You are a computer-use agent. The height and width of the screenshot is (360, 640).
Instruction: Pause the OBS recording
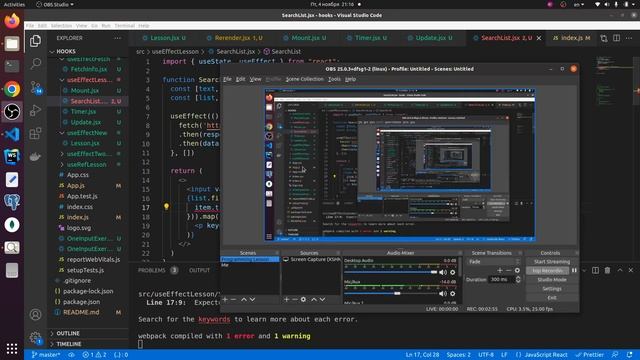pyautogui.click(x=574, y=270)
